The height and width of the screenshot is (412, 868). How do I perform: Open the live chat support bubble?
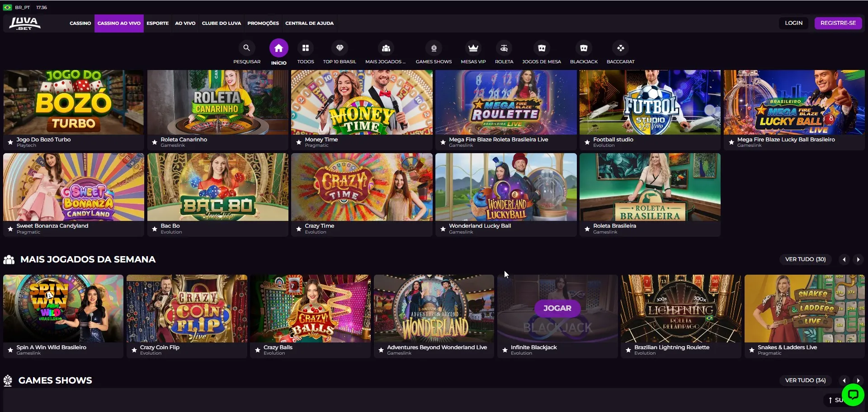click(x=853, y=395)
